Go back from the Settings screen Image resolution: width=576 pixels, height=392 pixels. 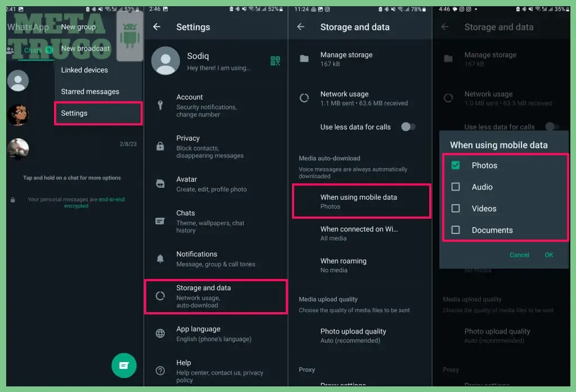[x=157, y=26]
